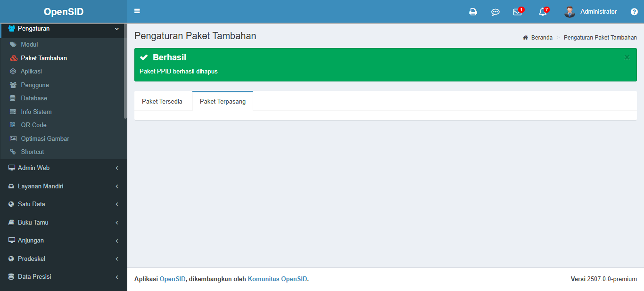The image size is (644, 291).
Task: Click the hamburger sidebar toggle icon
Action: 137,11
